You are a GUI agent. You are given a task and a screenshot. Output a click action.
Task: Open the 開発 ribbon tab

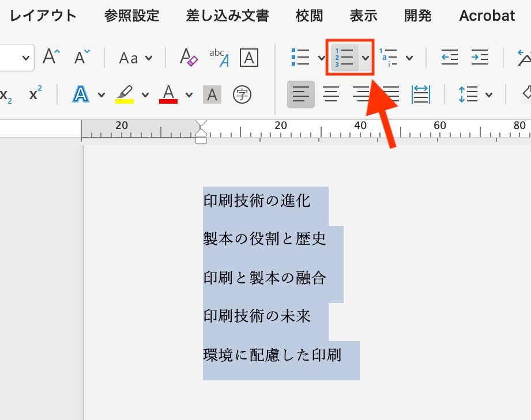[x=417, y=16]
